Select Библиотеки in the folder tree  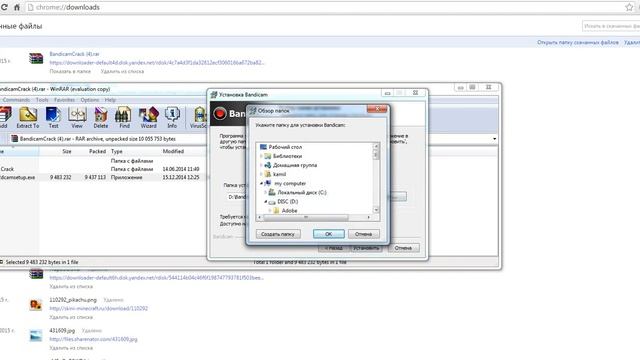(x=287, y=156)
